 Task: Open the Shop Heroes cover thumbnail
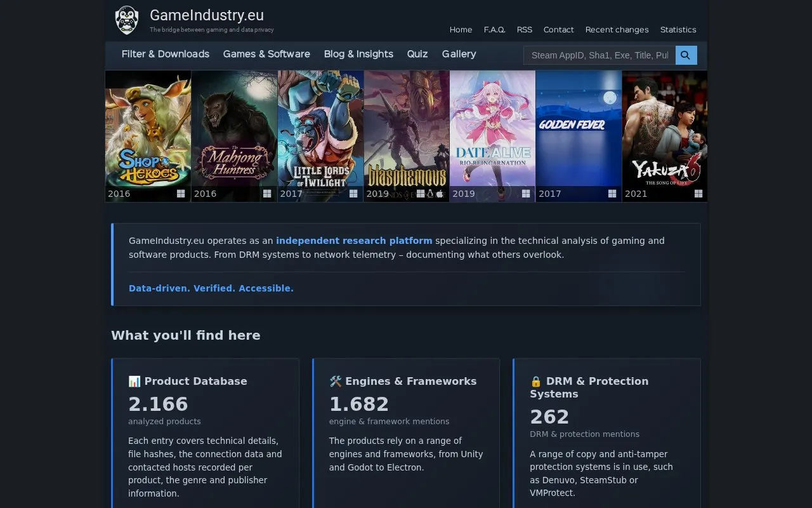(148, 136)
